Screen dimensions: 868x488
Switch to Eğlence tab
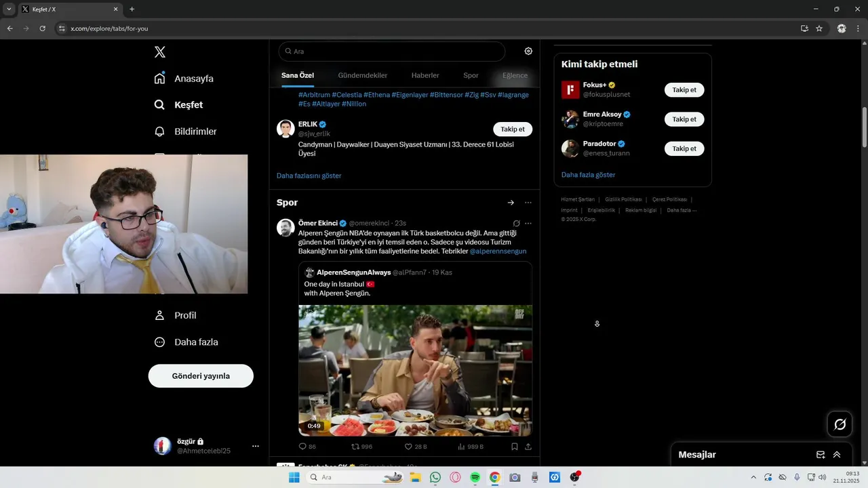(515, 75)
